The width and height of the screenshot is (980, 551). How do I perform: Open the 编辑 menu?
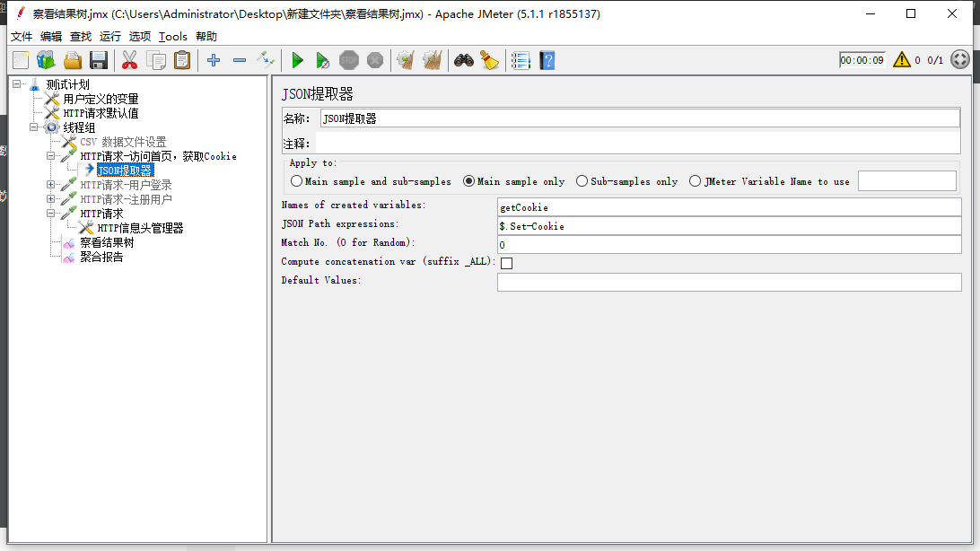point(51,36)
